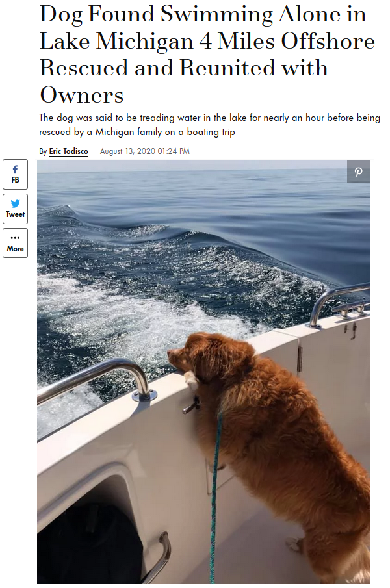
Task: Click the 4 Miles Offshore headline text
Action: (287, 41)
